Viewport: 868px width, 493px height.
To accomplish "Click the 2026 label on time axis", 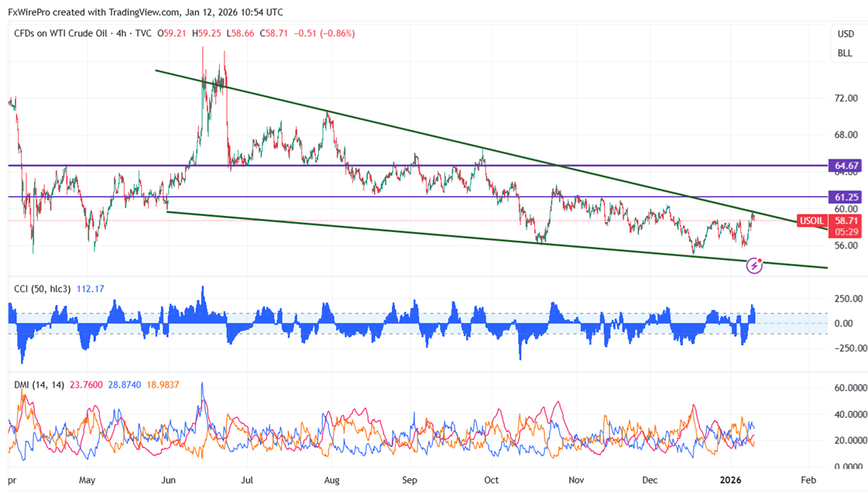I will 731,481.
